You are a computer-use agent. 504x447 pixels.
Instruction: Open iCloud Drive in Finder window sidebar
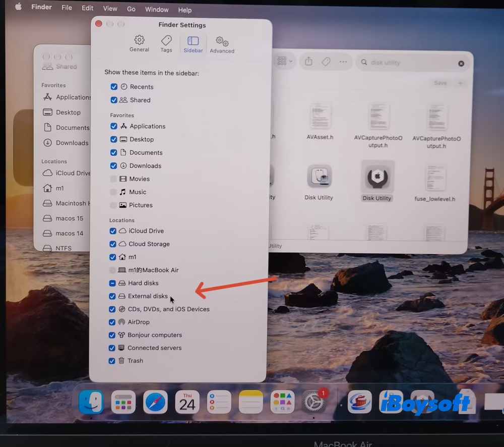(66, 173)
